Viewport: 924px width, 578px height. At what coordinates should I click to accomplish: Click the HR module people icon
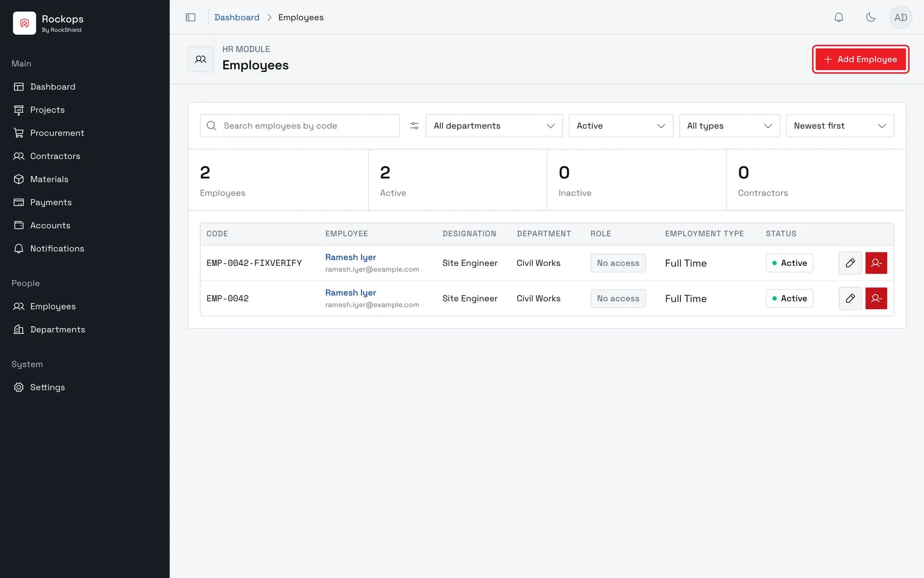click(x=201, y=59)
